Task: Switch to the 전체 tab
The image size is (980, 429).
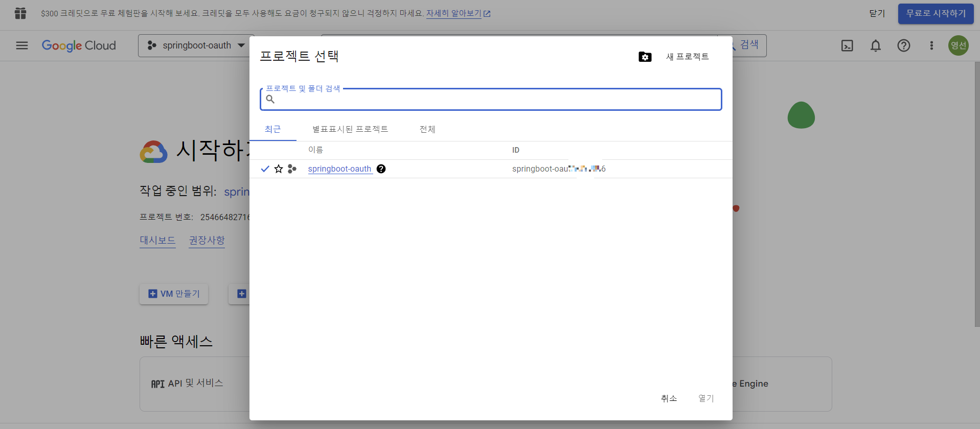Action: [x=427, y=129]
